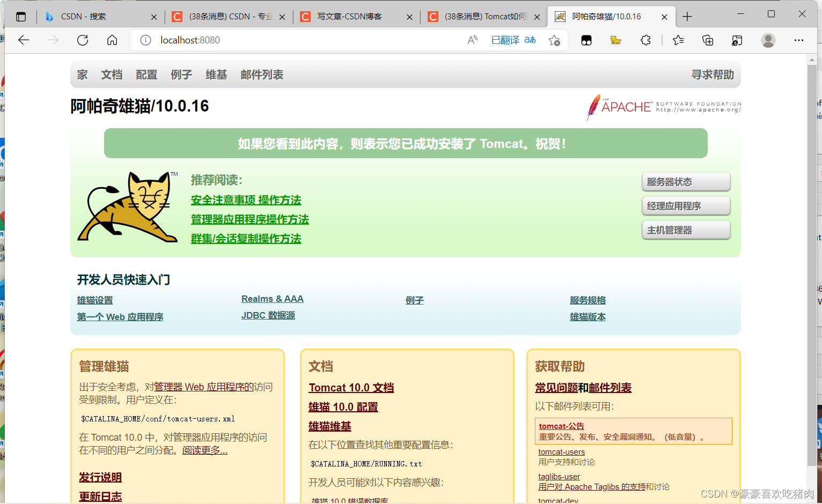This screenshot has height=504, width=822.
Task: Add this page to favorites star icon
Action: pos(555,40)
